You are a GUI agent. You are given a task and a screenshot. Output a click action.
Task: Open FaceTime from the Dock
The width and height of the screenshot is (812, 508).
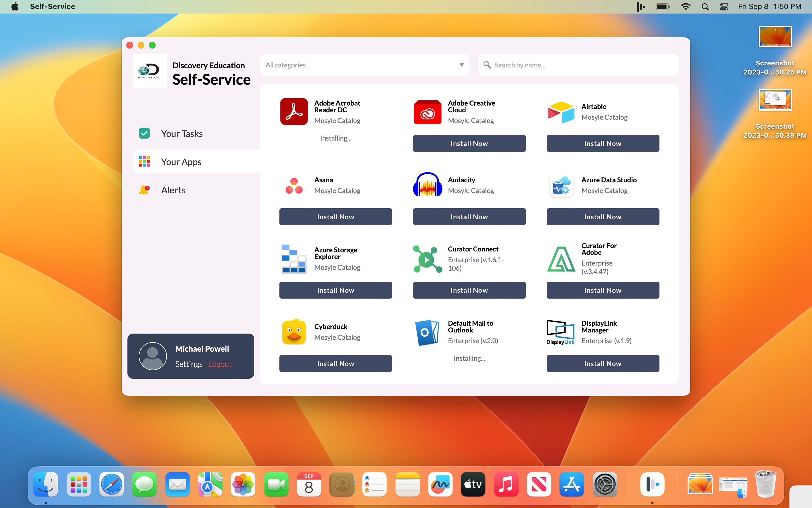tap(276, 484)
